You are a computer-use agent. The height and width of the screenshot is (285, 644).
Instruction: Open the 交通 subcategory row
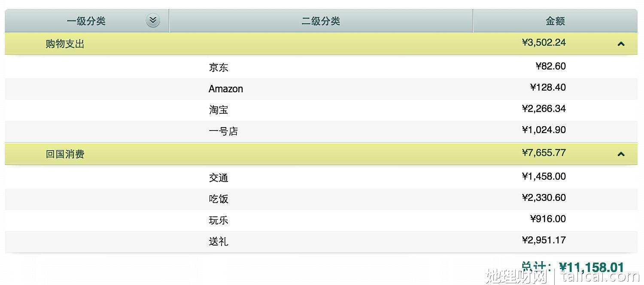point(321,178)
